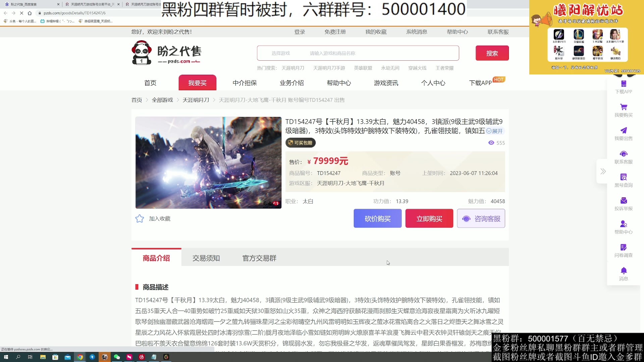This screenshot has height=362, width=644.
Task: Collapse the sidebar with the chevron arrow
Action: pos(603,171)
